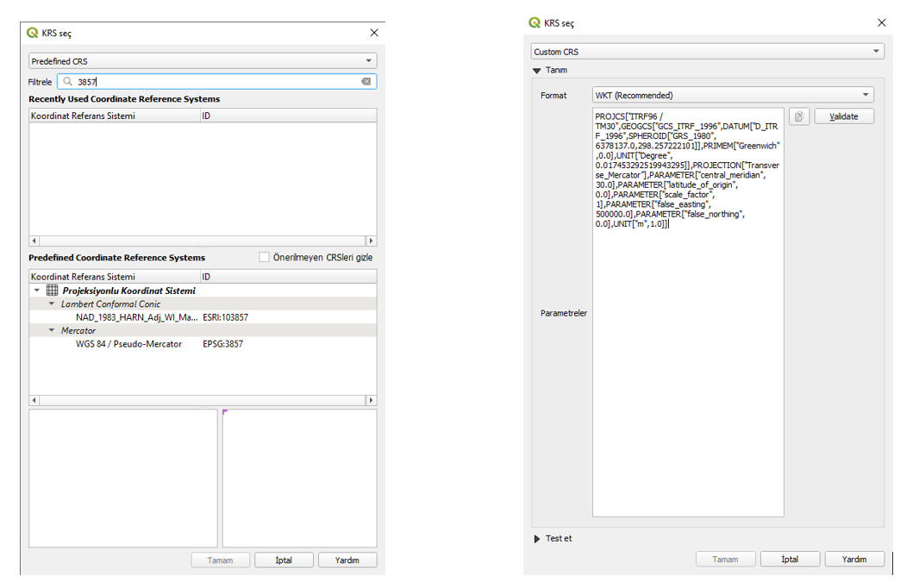Collapse the Lambert Conformal Conic group

point(52,303)
